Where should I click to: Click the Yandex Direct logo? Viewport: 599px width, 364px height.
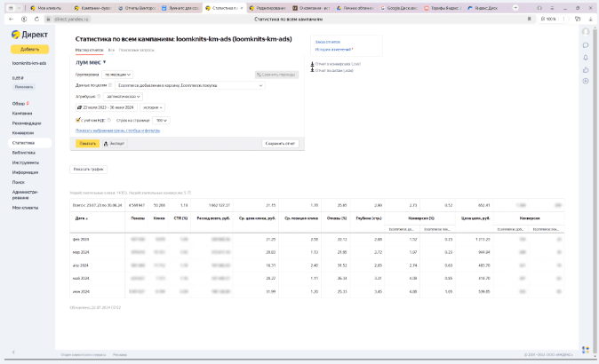[28, 36]
